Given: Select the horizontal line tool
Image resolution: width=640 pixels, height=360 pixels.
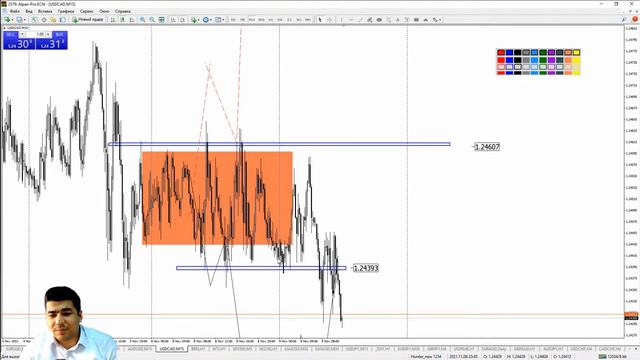Looking at the screenshot, I should 351,20.
